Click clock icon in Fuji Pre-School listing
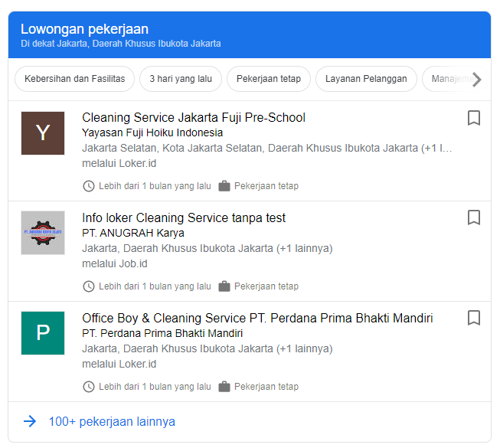Viewport: 500px width, 448px height. tap(89, 186)
